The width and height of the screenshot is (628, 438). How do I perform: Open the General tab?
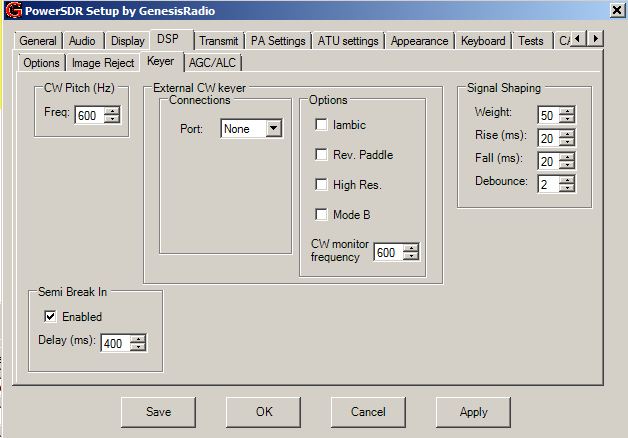(38, 41)
